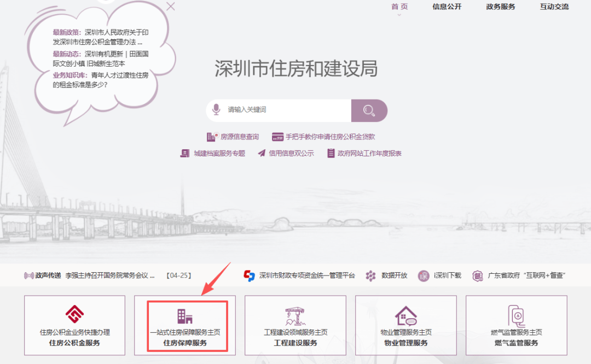The height and width of the screenshot is (364, 591).
Task: Open the 数据开放 link
Action: point(394,275)
